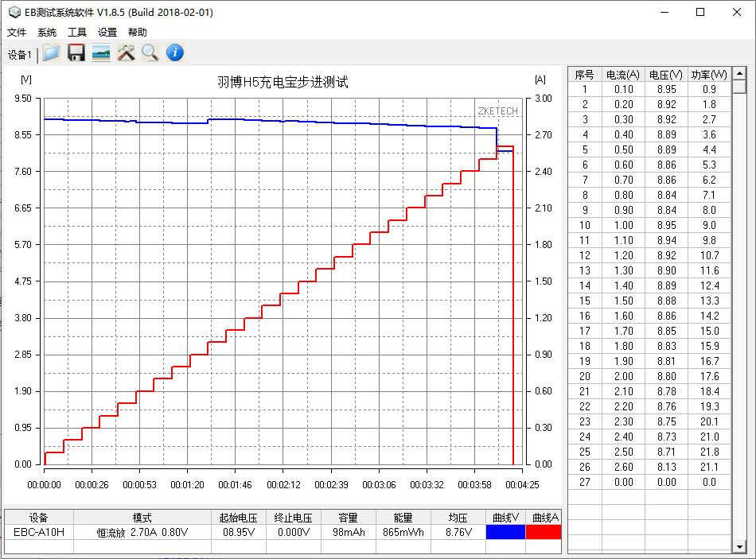
Task: Open the wrench and hammer tools icon
Action: (126, 52)
